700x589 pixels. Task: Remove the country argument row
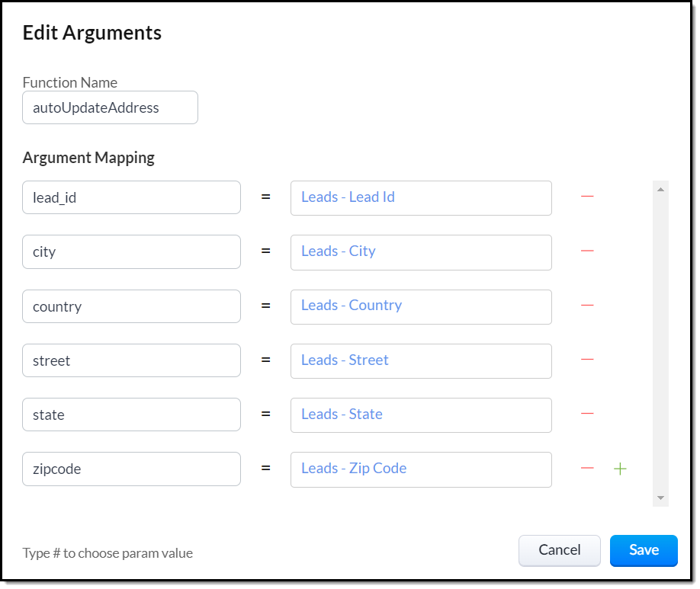587,306
